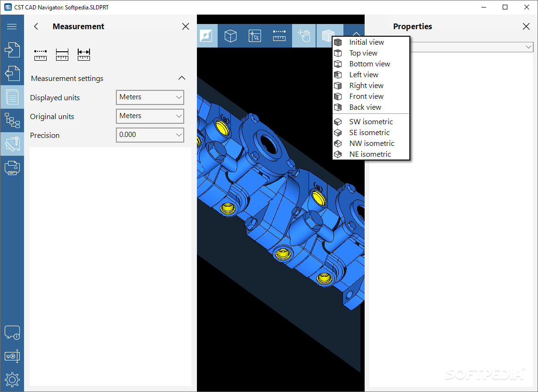Open the Original units dropdown
Image resolution: width=538 pixels, height=392 pixels.
(150, 116)
